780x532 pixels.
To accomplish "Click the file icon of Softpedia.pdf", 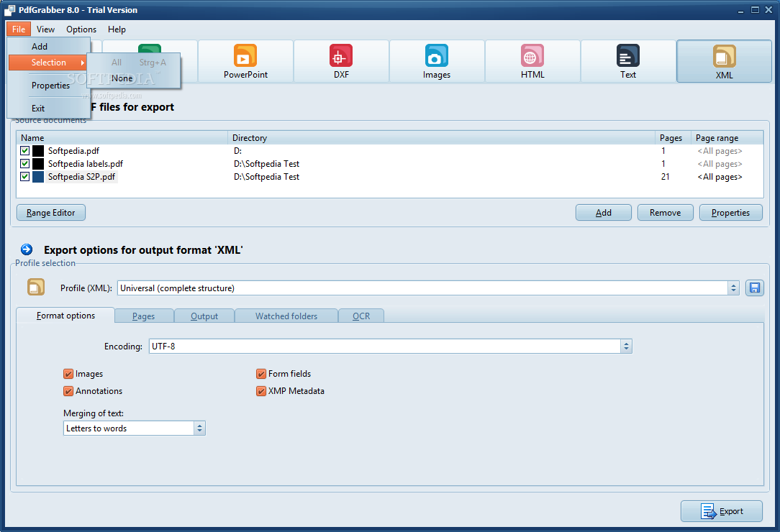I will pyautogui.click(x=38, y=151).
